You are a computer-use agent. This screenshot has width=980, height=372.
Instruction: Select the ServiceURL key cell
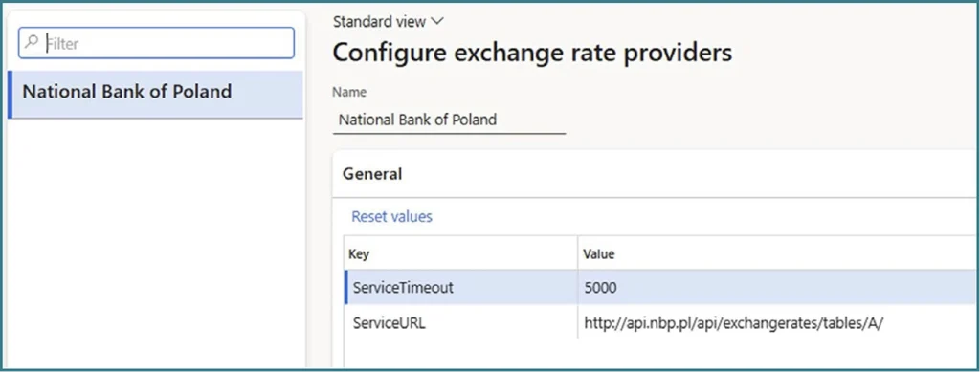click(x=460, y=322)
